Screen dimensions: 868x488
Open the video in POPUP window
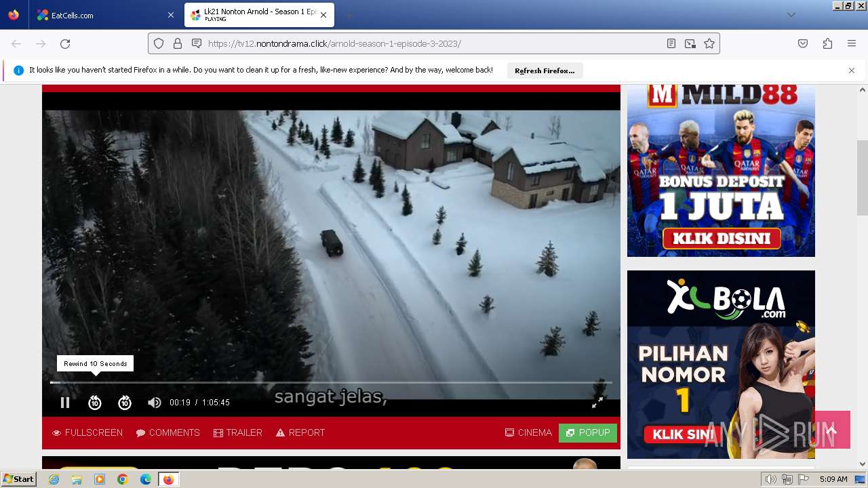(x=588, y=432)
